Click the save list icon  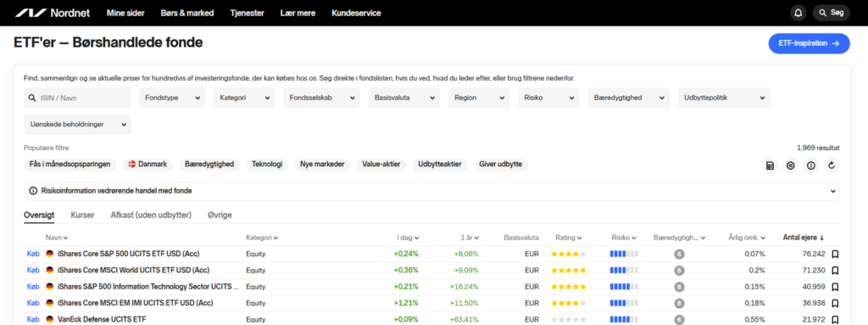pos(770,165)
